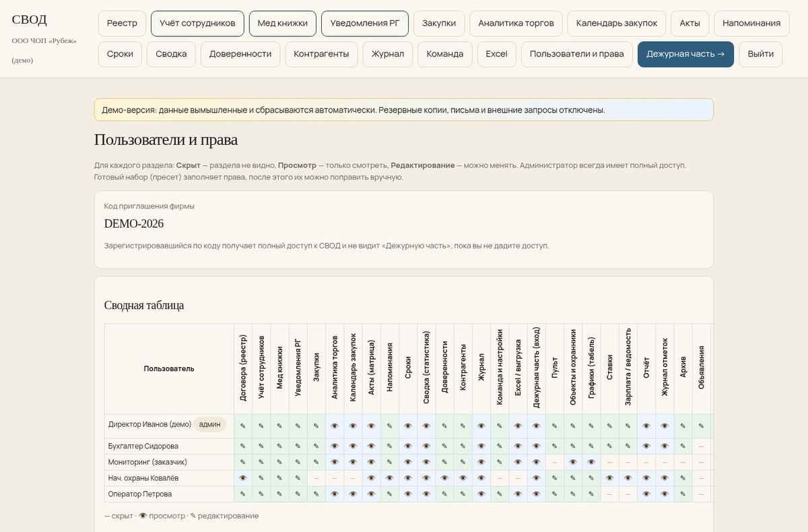Click the pencil for Мониторинг (заказчик) under Напоминания
808x532 pixels.
click(x=389, y=462)
